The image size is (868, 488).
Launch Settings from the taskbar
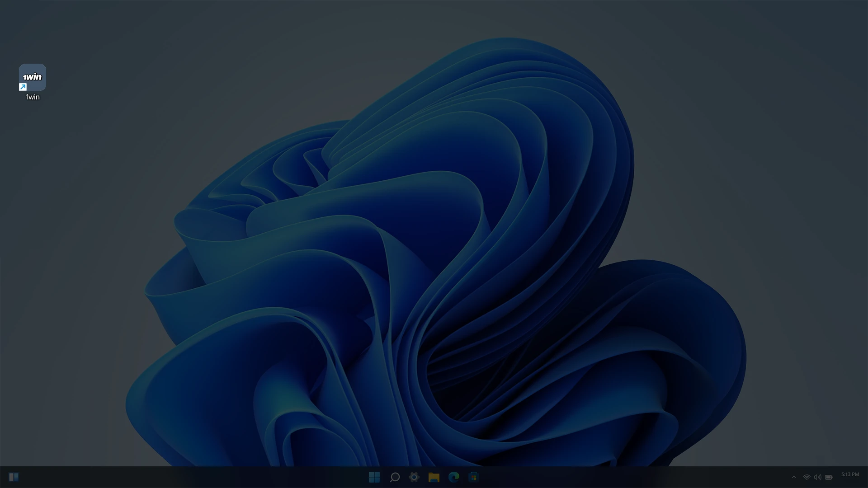(414, 477)
